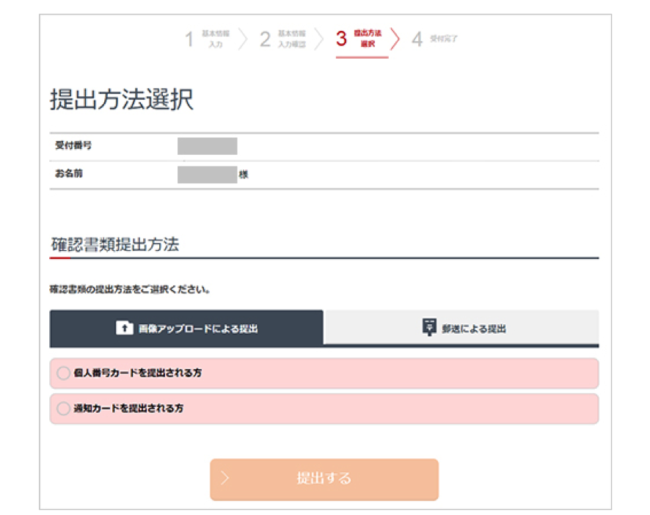Select 通知カードを提出される方 radio button
The width and height of the screenshot is (650, 515).
pyautogui.click(x=64, y=408)
